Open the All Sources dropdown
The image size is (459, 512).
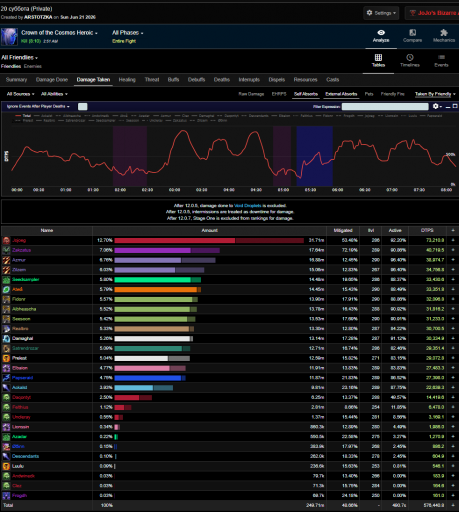click(x=20, y=94)
